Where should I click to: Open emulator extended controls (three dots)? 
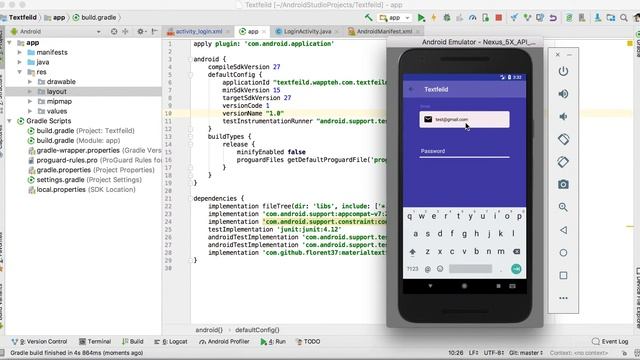click(563, 298)
